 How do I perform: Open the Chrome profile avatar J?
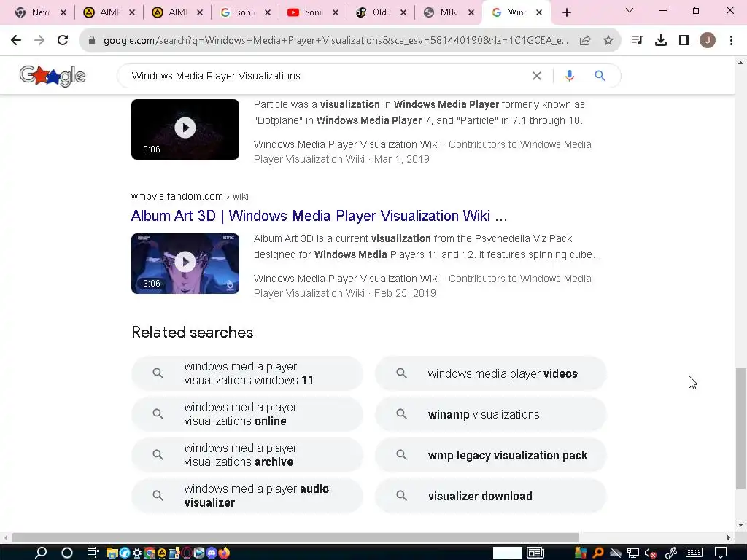tap(708, 41)
